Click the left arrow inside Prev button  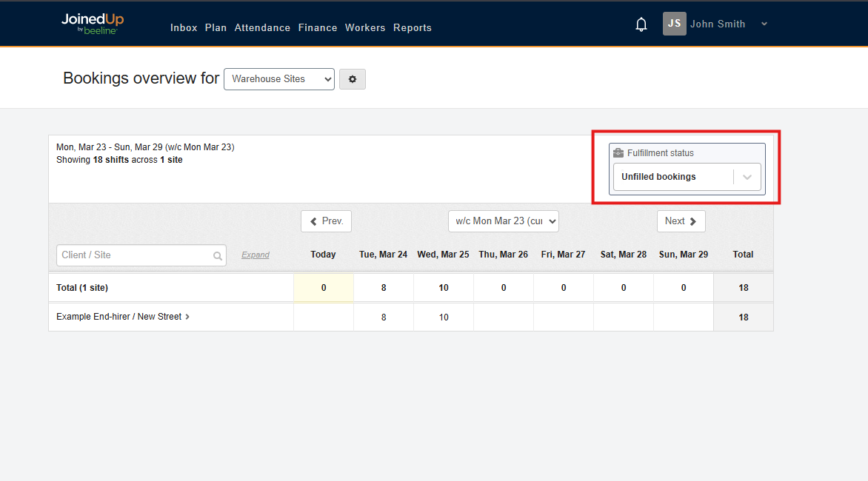click(x=314, y=221)
